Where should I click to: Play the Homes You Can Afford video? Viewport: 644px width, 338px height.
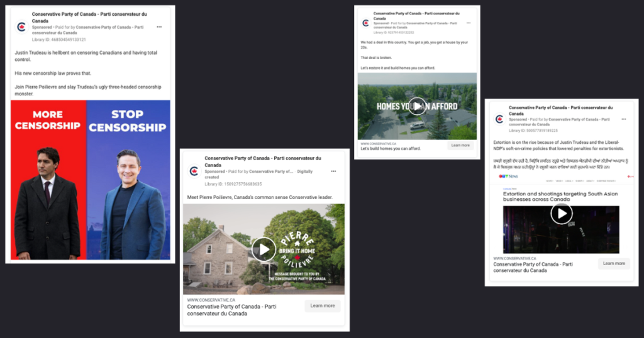[417, 106]
